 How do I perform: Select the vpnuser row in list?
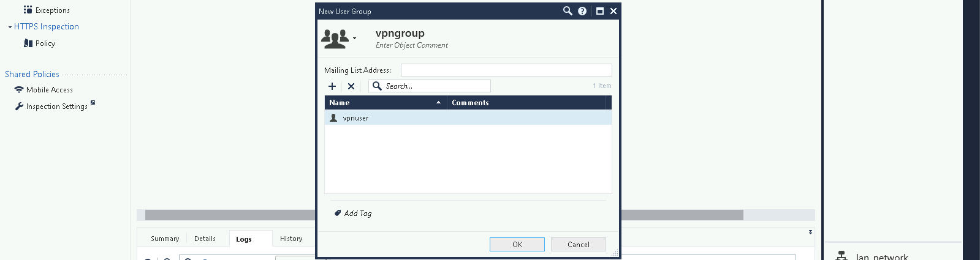[x=468, y=118]
